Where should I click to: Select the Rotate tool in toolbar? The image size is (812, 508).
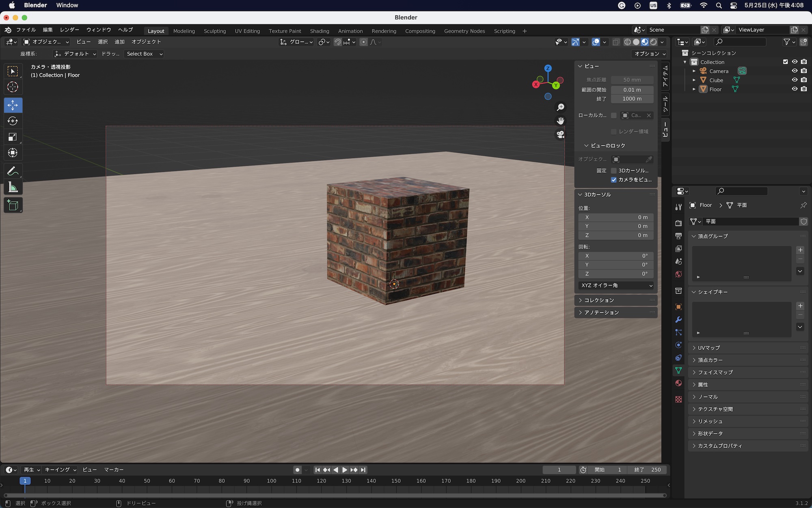click(13, 121)
